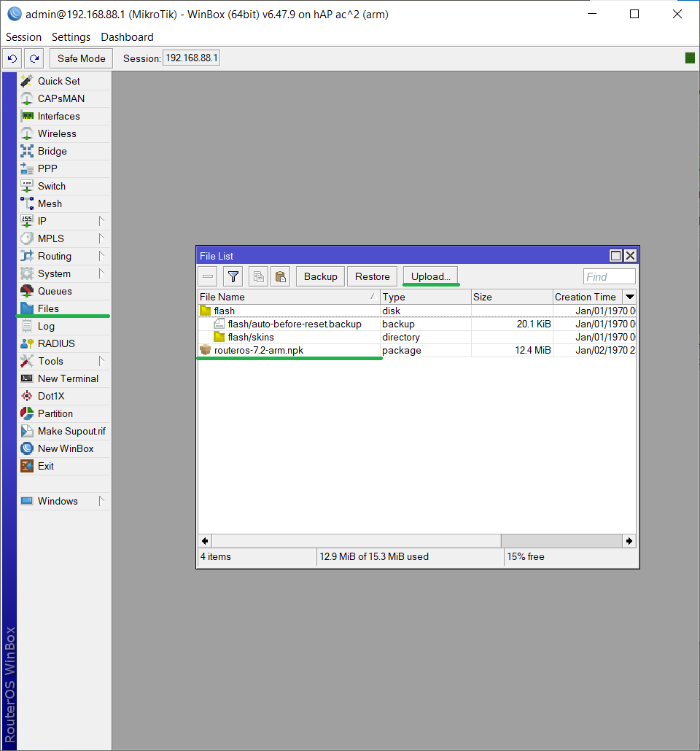Viewport: 700px width, 751px height.
Task: Close the File List window
Action: coord(630,256)
